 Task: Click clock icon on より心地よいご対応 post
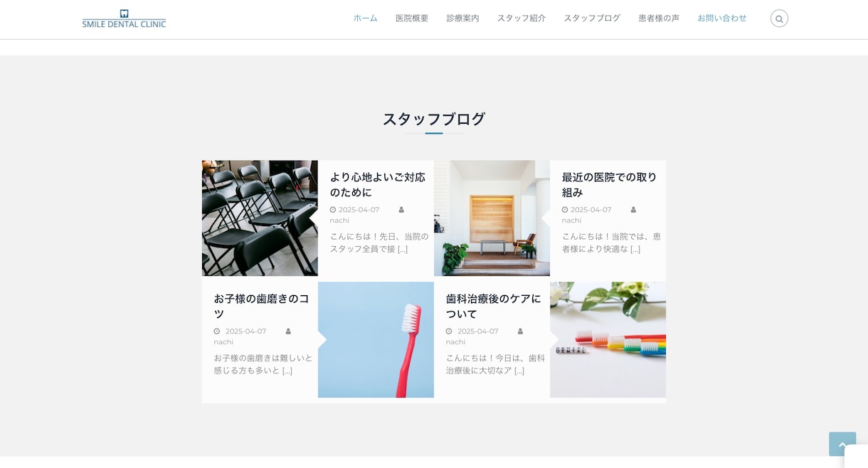point(333,210)
